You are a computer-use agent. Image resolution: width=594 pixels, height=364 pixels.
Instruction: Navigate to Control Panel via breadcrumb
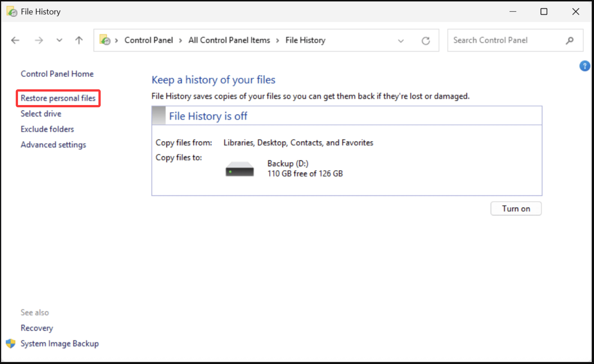(148, 40)
